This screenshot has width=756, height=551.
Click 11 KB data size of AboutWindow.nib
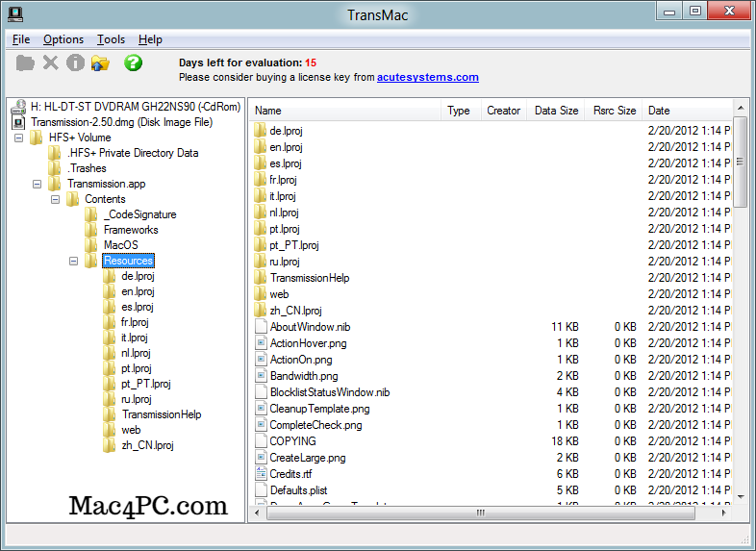coord(565,327)
